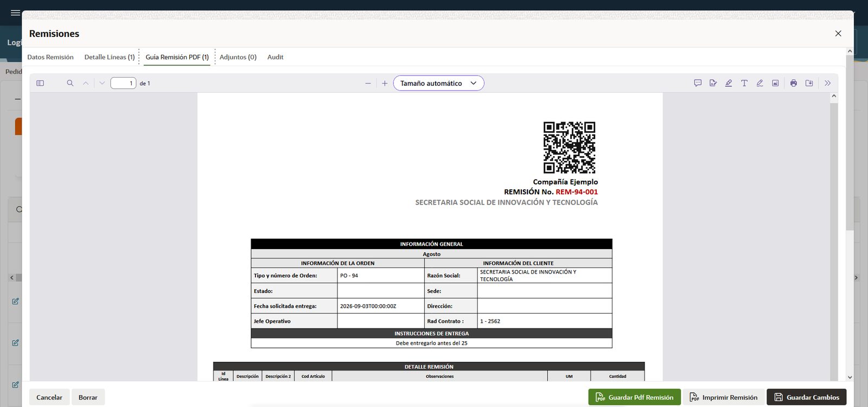Click Compañía Ejemplo heading
868x407 pixels.
[x=565, y=182]
